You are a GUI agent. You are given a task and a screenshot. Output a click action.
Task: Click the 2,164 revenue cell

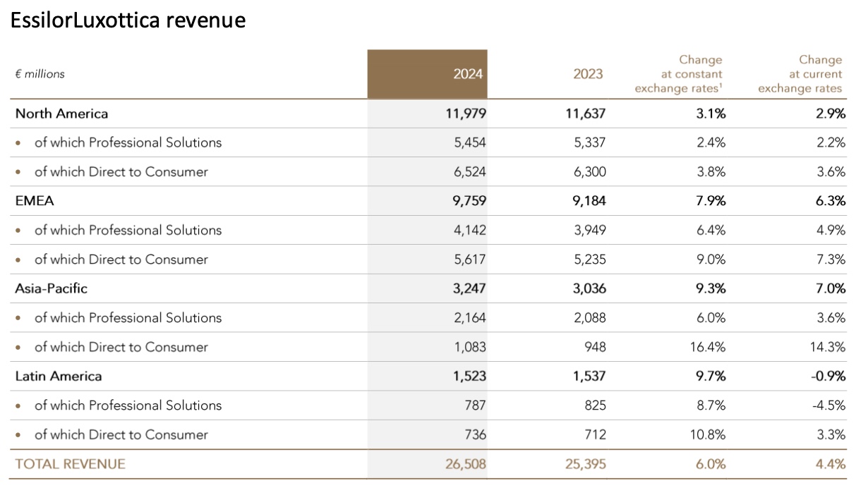point(471,318)
